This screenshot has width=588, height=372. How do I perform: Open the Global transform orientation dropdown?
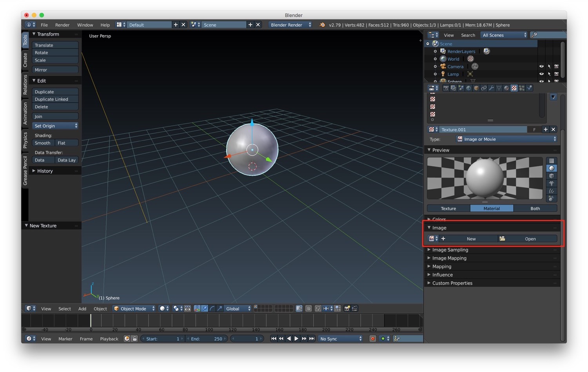238,308
